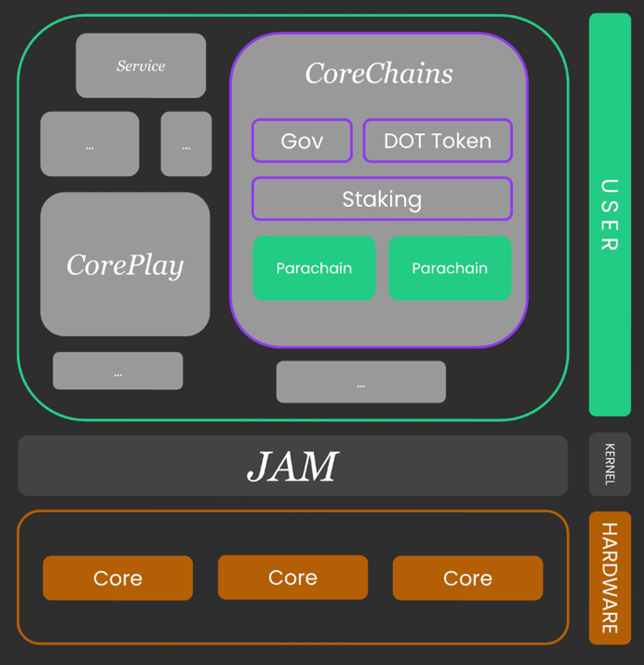Image resolution: width=644 pixels, height=665 pixels.
Task: Click the JAM kernel bar
Action: coord(293,466)
